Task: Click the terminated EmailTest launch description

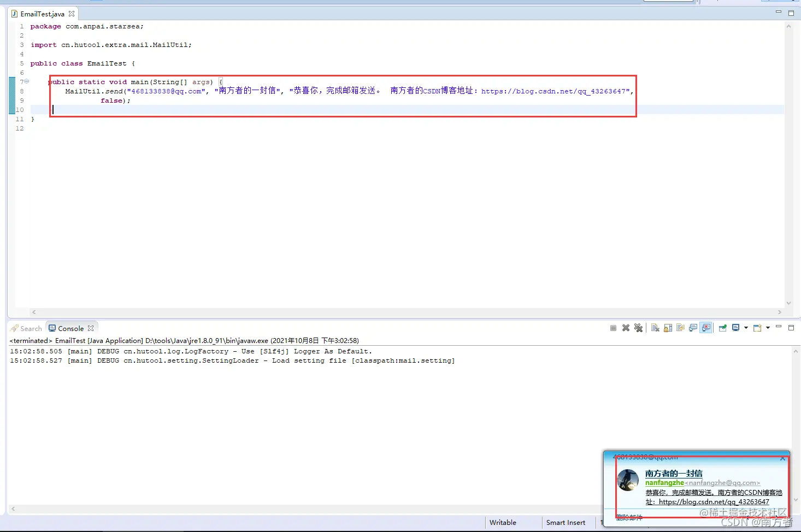Action: [184, 340]
